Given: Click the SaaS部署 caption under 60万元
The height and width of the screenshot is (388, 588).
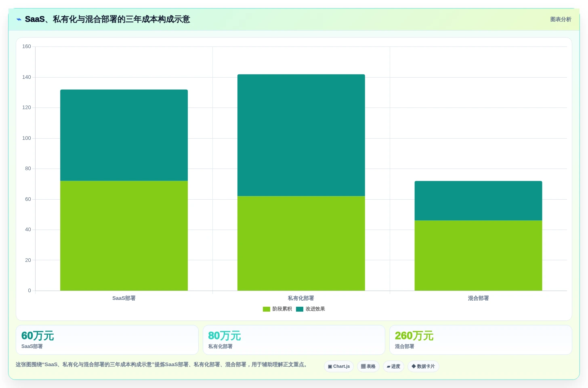Looking at the screenshot, I should pos(32,346).
